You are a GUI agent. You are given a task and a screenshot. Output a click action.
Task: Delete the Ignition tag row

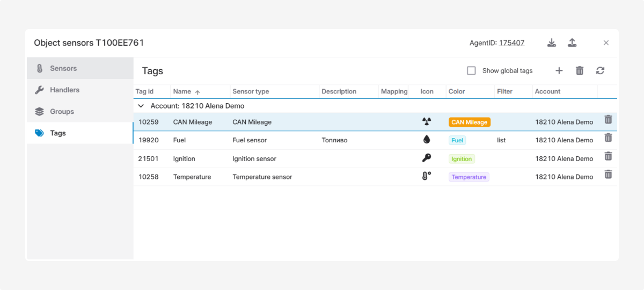[x=608, y=156]
